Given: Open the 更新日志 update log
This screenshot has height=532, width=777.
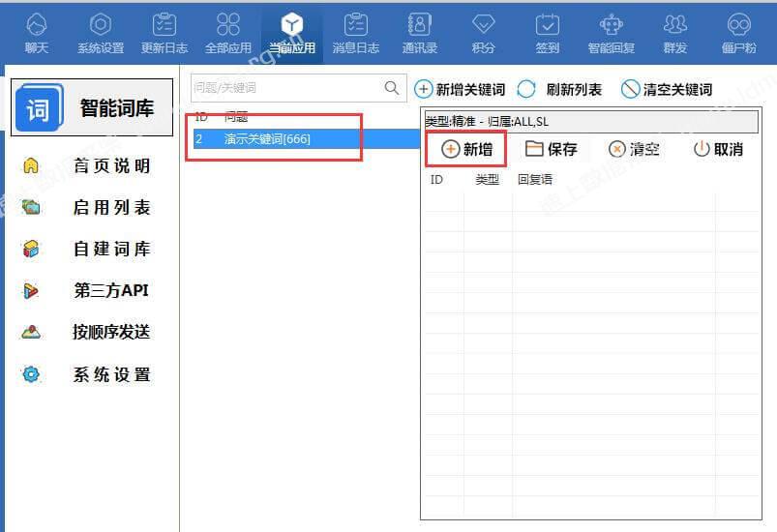Looking at the screenshot, I should pos(164,33).
